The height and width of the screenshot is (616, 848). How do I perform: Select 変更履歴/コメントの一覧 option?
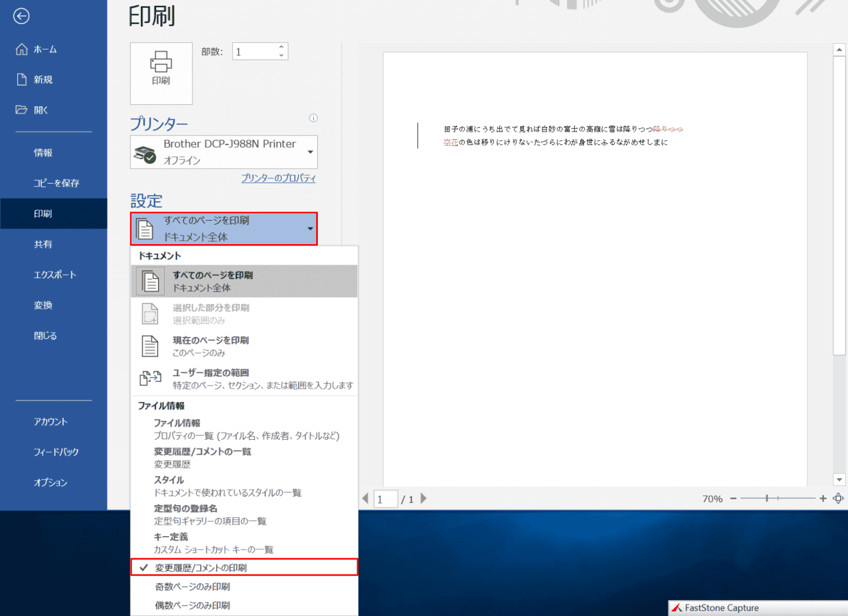click(244, 458)
